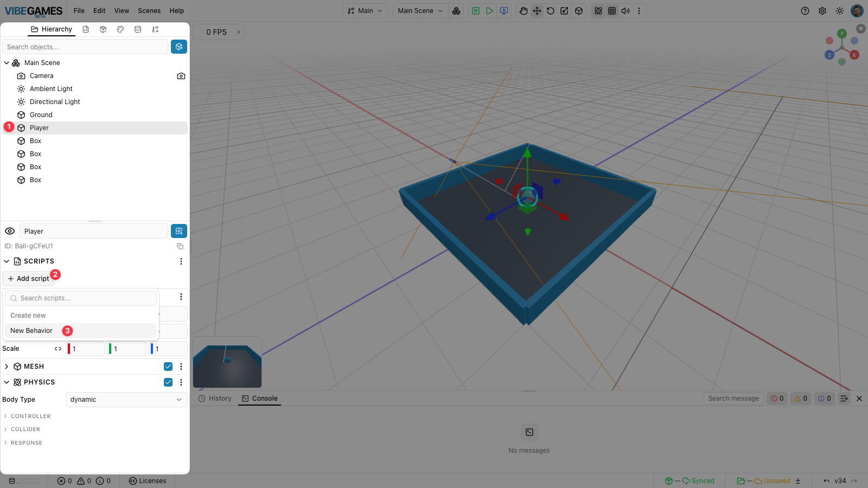Viewport: 868px width, 488px height.
Task: Click the camera preview icon in Camera row
Action: pyautogui.click(x=181, y=76)
